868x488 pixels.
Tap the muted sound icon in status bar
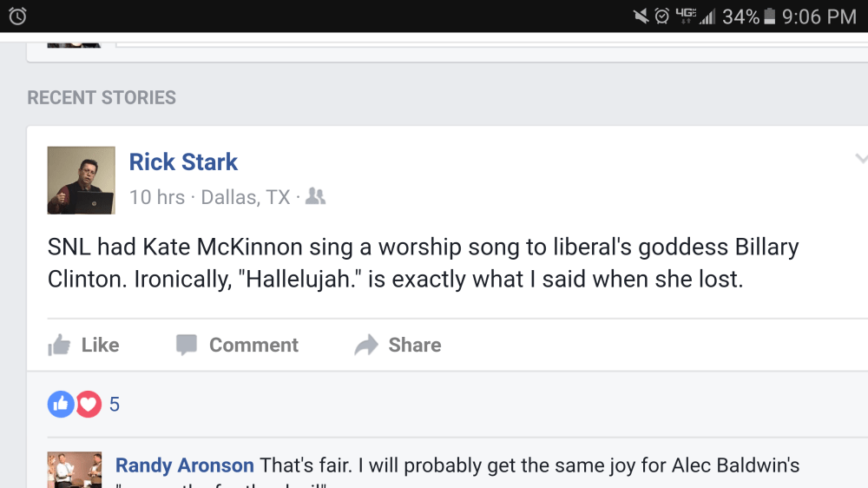[x=641, y=16]
